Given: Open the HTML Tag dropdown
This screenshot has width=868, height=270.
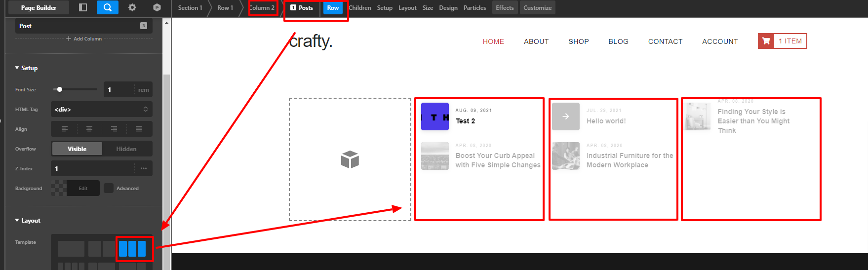Looking at the screenshot, I should click(101, 109).
